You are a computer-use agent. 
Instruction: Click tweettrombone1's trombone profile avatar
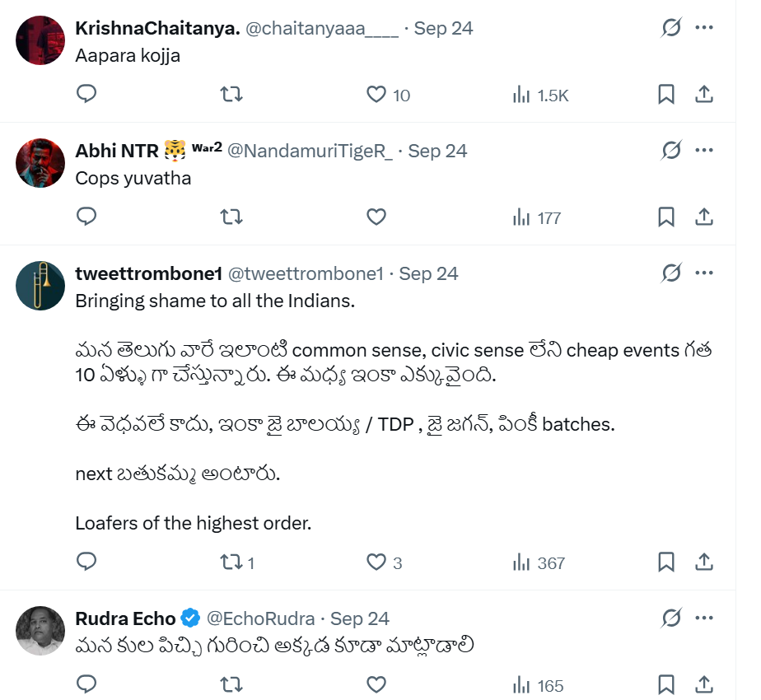[40, 287]
